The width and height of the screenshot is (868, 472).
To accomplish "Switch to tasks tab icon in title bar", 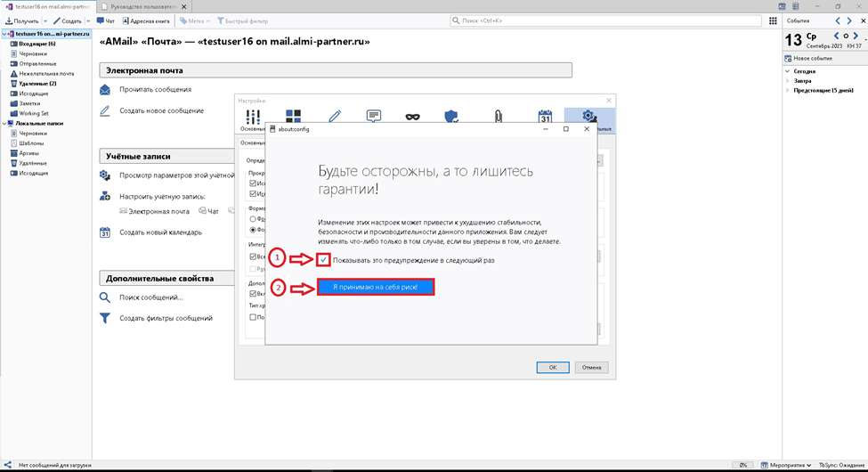I will point(796,6).
